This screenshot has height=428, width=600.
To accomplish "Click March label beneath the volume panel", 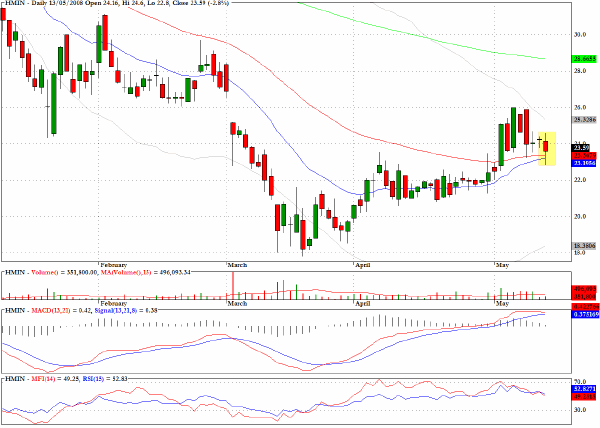I will pyautogui.click(x=237, y=303).
